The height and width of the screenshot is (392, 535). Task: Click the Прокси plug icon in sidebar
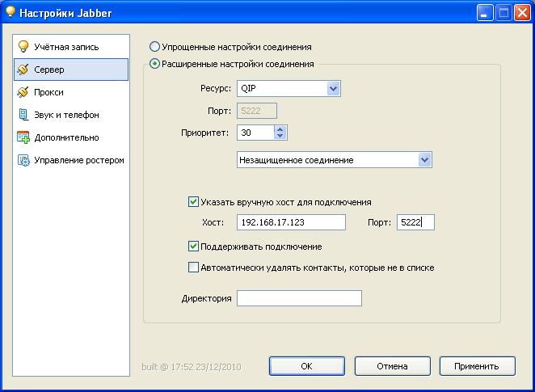point(23,92)
